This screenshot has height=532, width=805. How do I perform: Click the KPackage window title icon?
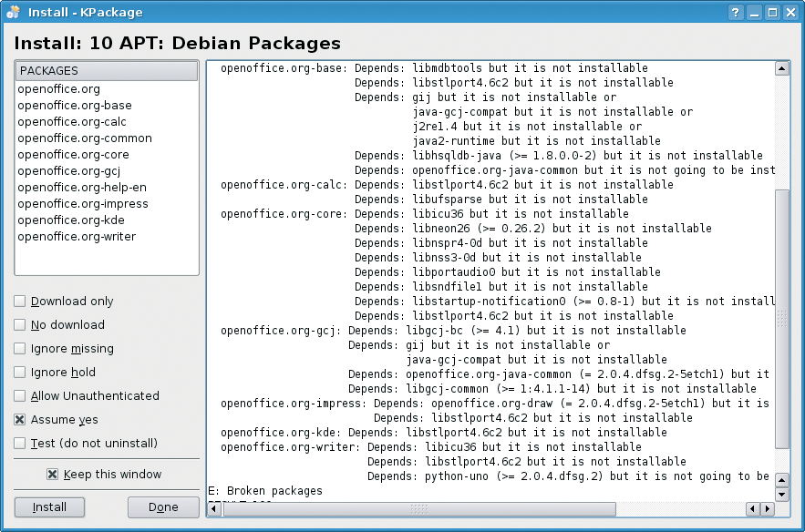pyautogui.click(x=14, y=13)
